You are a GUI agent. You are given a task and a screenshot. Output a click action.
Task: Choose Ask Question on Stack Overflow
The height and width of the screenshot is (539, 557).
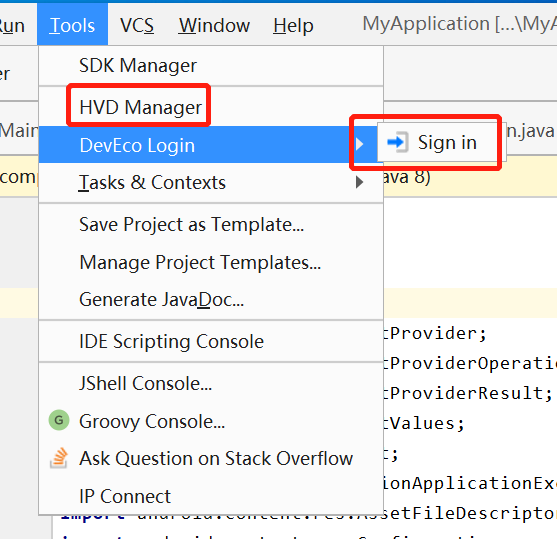[211, 458]
